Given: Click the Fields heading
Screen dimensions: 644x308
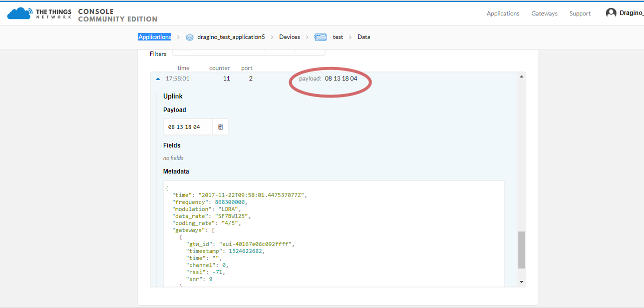Looking at the screenshot, I should click(x=172, y=145).
